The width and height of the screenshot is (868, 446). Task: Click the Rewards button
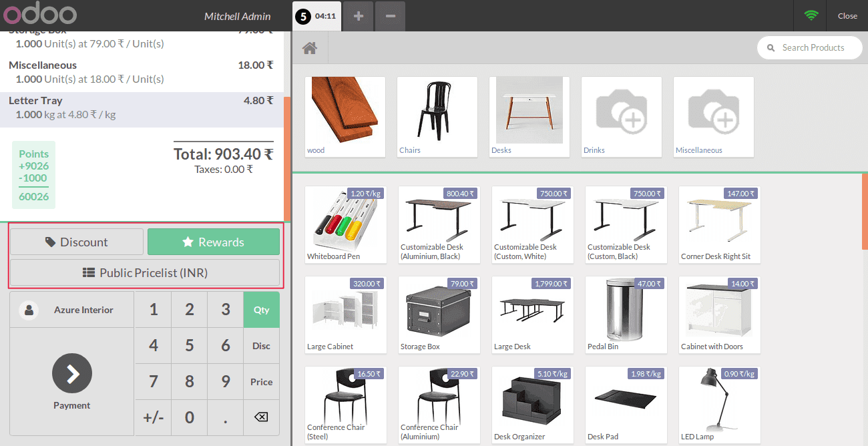coord(214,242)
